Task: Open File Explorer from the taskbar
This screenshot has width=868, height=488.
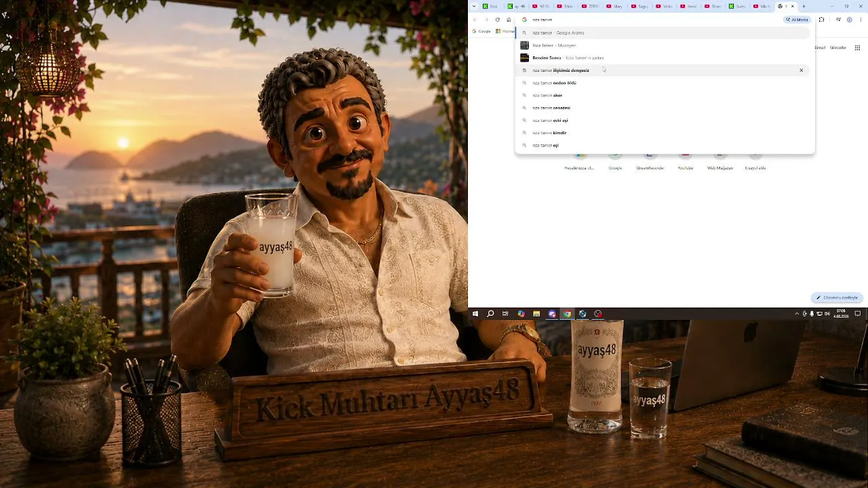Action: coord(536,314)
